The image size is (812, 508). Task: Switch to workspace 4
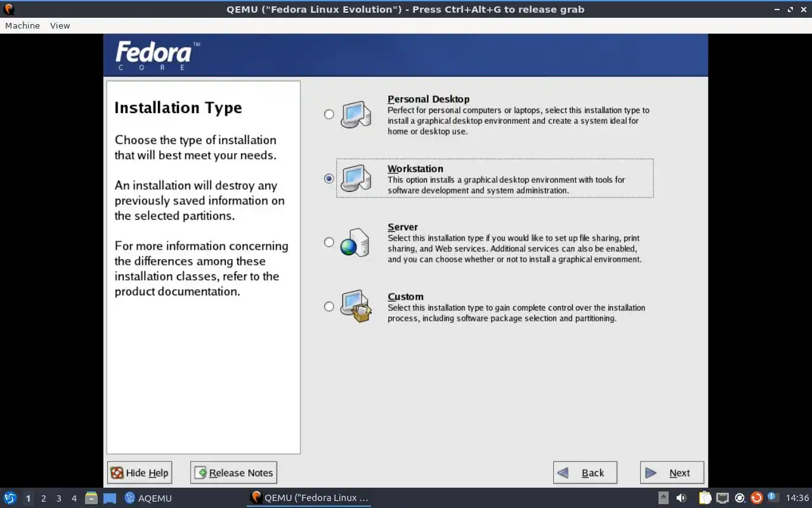pos(74,498)
